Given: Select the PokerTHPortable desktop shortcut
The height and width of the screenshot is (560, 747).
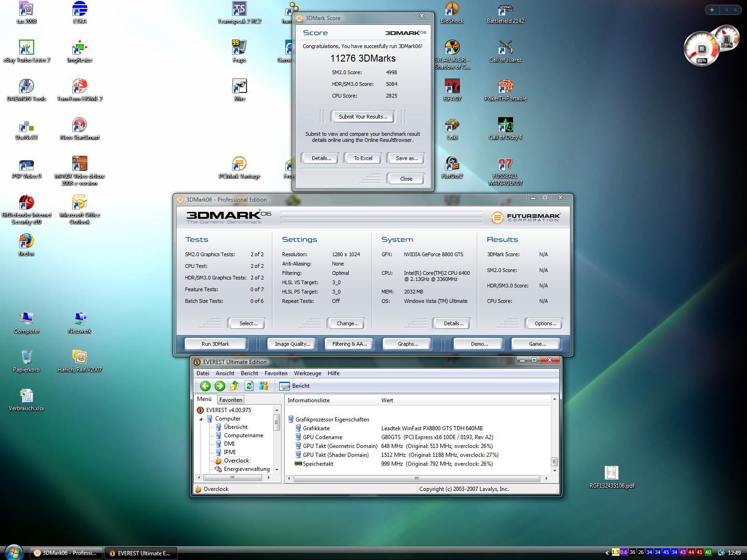Looking at the screenshot, I should (x=506, y=90).
